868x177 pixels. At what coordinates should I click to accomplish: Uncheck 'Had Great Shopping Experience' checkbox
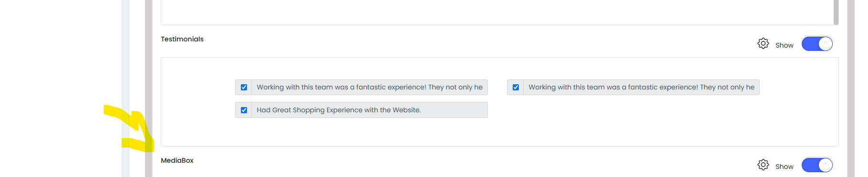click(x=244, y=110)
